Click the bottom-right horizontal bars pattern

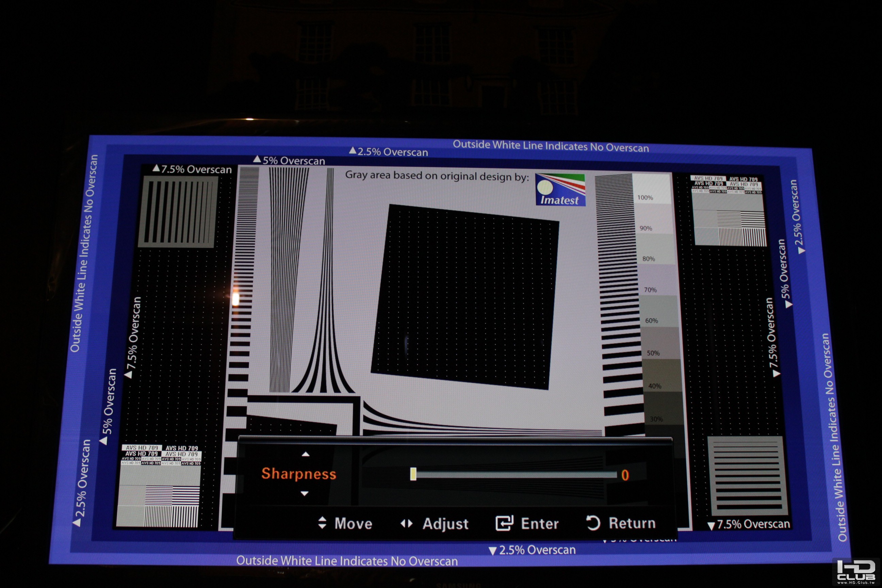(748, 475)
